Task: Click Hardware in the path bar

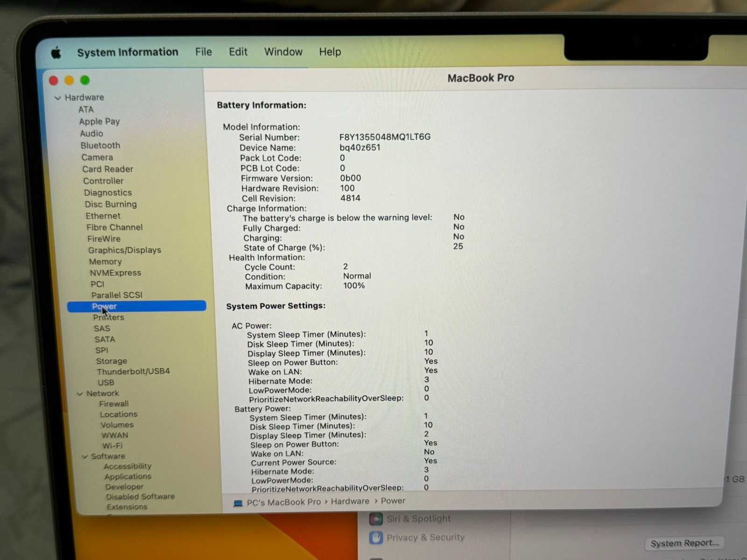Action: [350, 501]
